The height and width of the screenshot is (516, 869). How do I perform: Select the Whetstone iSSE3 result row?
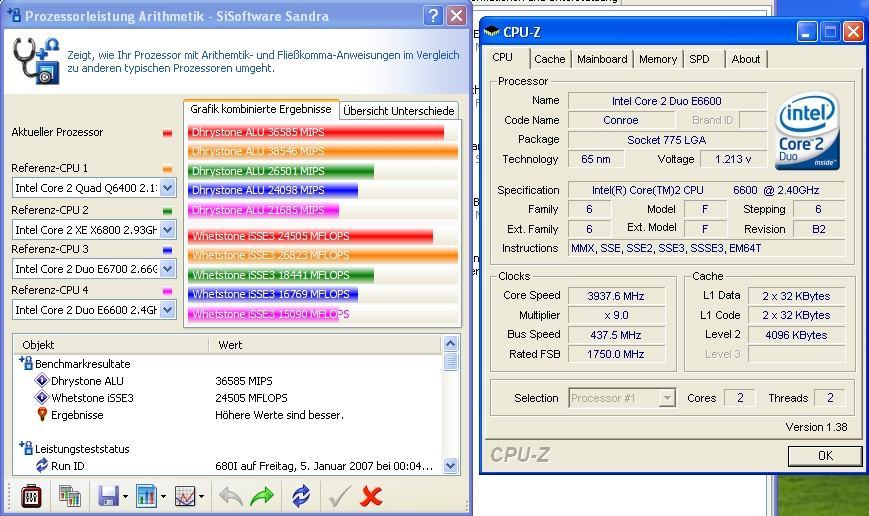[x=230, y=398]
